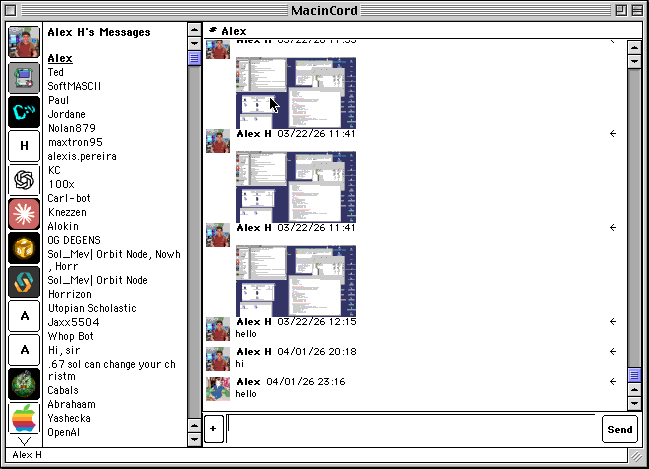Image resolution: width=649 pixels, height=469 pixels.
Task: Open the Ted direct message conversation
Action: [x=56, y=72]
